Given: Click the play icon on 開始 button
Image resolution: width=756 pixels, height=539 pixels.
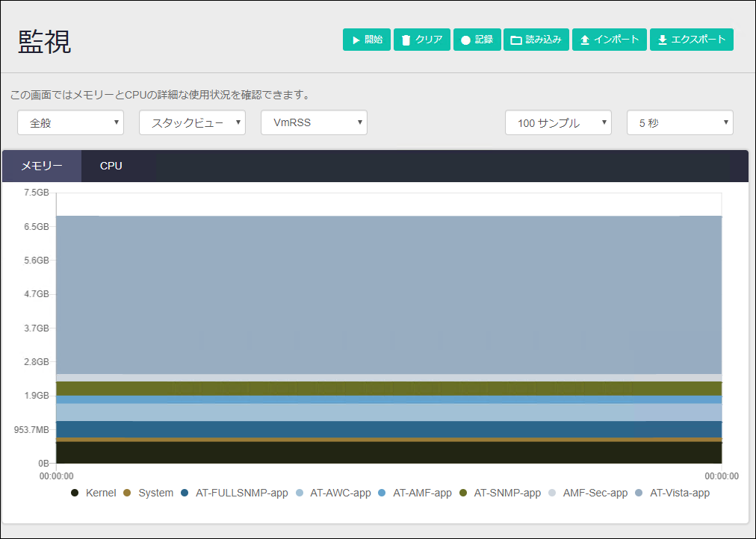Looking at the screenshot, I should [x=356, y=40].
